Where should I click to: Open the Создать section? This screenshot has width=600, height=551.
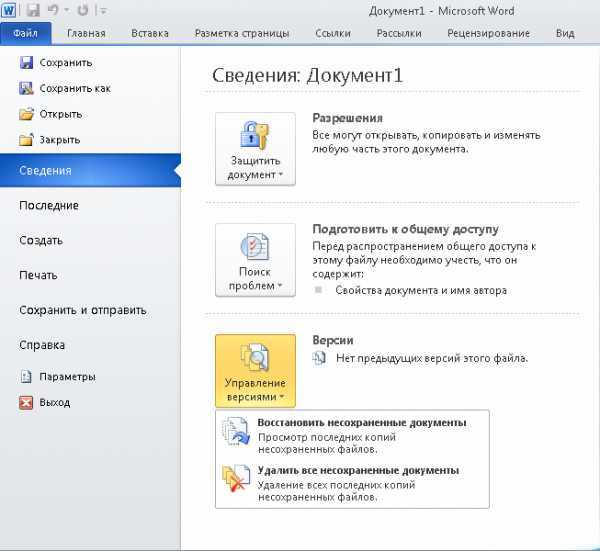[x=41, y=240]
